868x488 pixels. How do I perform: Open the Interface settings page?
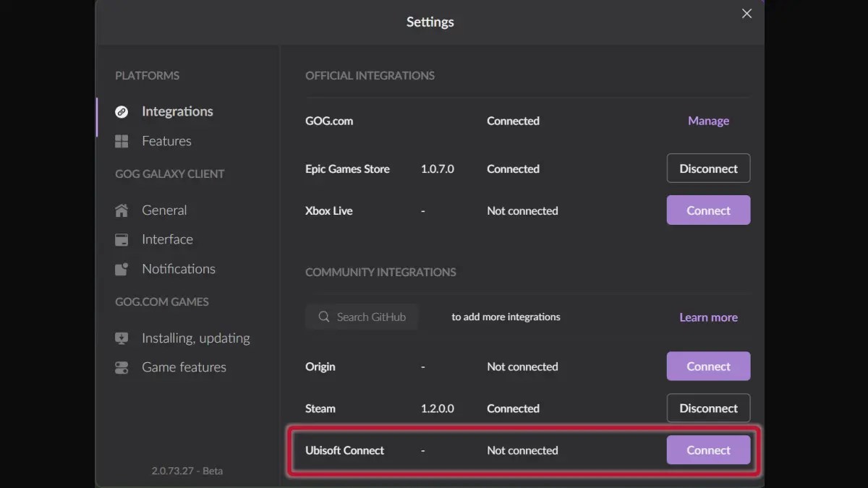tap(167, 239)
